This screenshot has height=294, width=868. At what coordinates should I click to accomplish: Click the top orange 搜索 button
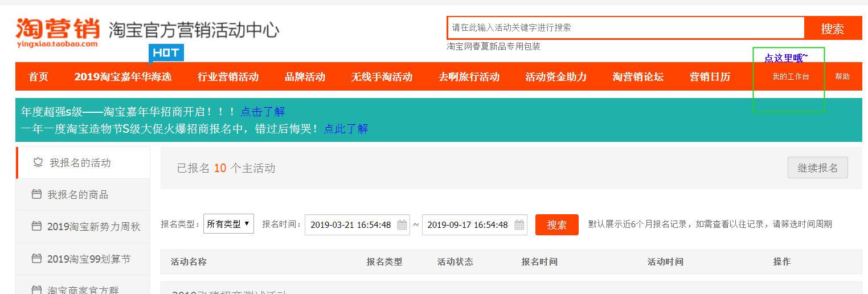click(x=833, y=28)
